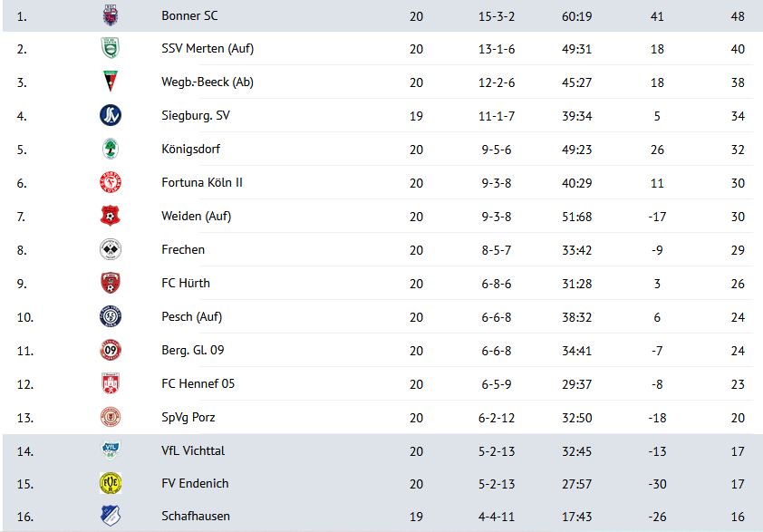
Task: Click the Frechen black-and-white diamond logo
Action: coord(111,250)
